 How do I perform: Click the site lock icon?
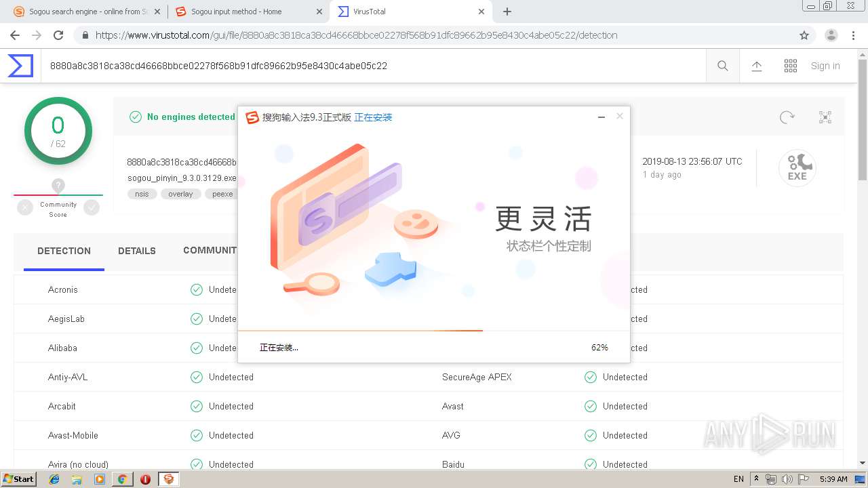tap(85, 35)
